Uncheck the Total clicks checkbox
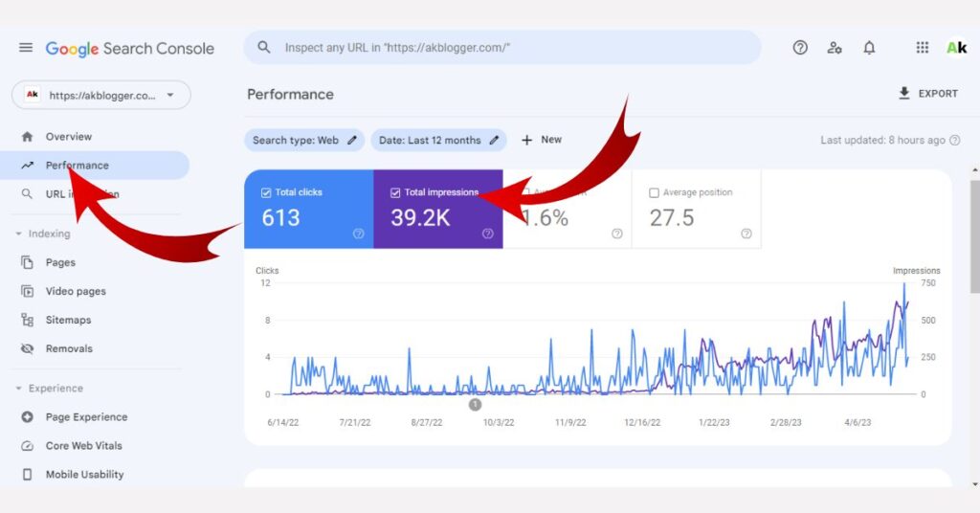This screenshot has height=513, width=980. click(x=266, y=193)
